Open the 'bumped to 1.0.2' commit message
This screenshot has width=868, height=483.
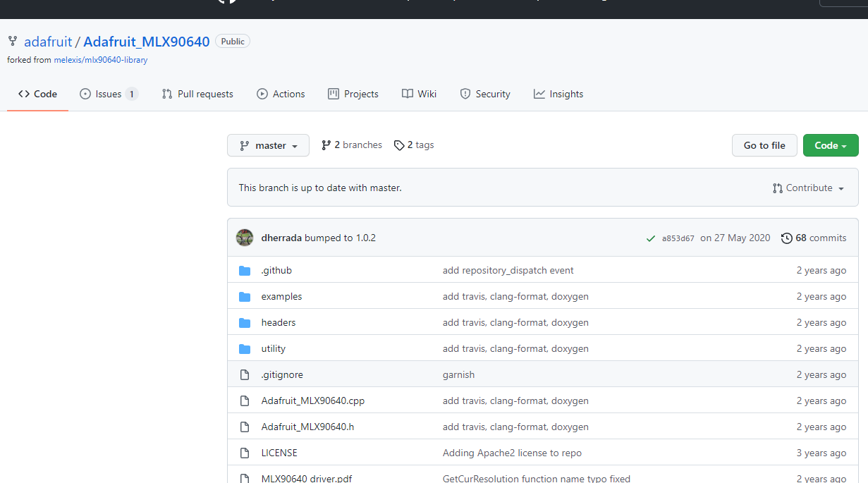tap(340, 238)
